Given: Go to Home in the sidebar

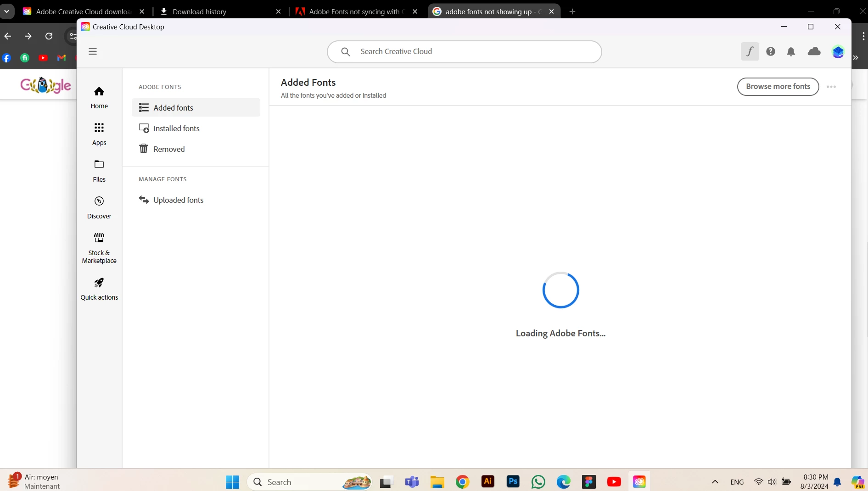Looking at the screenshot, I should (x=99, y=98).
